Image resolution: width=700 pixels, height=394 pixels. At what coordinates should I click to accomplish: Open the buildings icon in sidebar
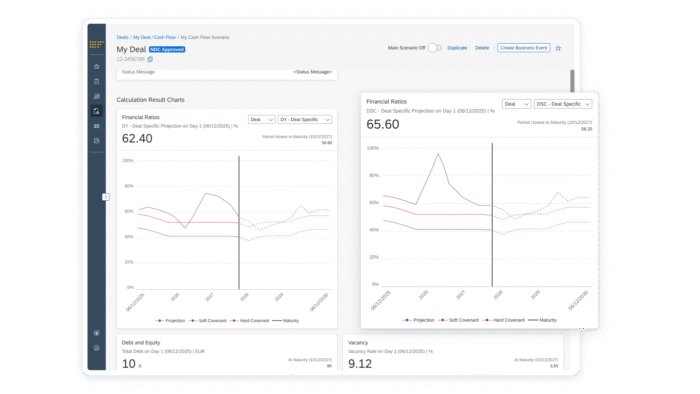(96, 96)
